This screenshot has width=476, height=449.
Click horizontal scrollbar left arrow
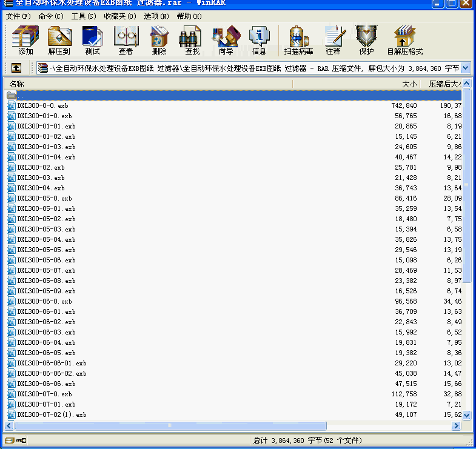point(9,425)
